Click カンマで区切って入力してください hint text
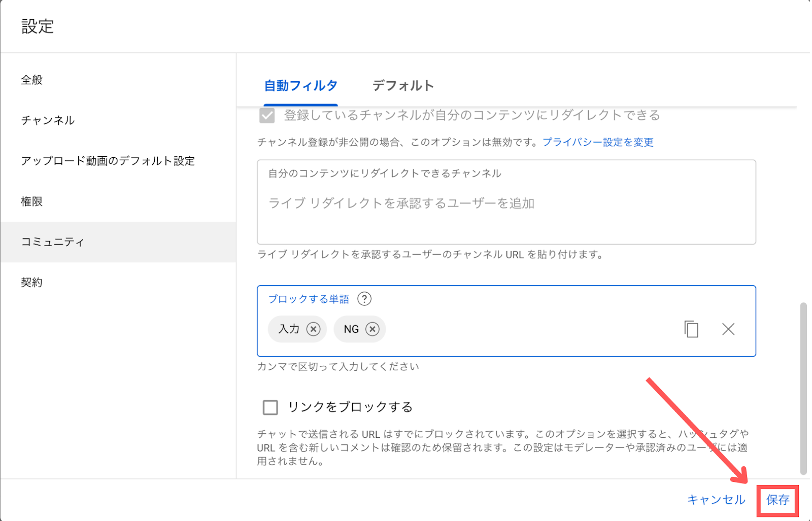The height and width of the screenshot is (521, 812). pos(338,366)
